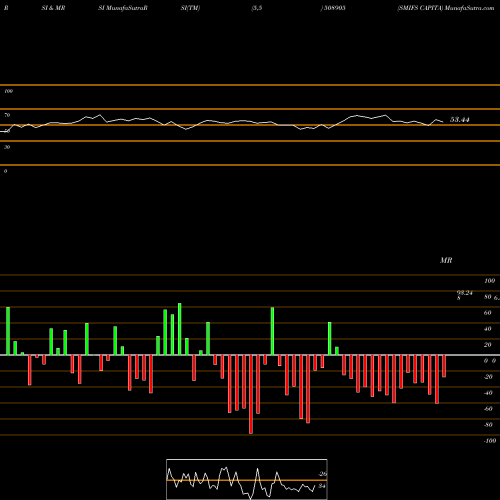Viewport: 500px width, 500px height.
Task: Open the MunafaSutra.com title at top right
Action: pyautogui.click(x=470, y=8)
